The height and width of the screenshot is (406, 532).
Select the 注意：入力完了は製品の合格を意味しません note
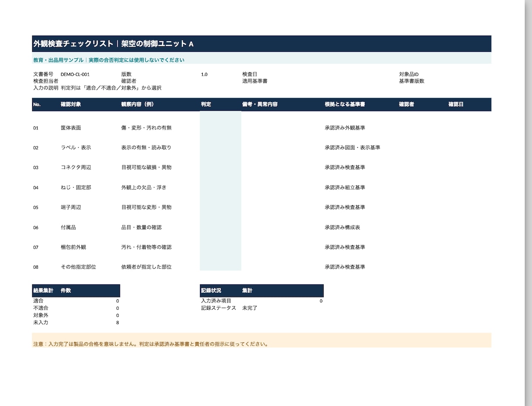[150, 344]
